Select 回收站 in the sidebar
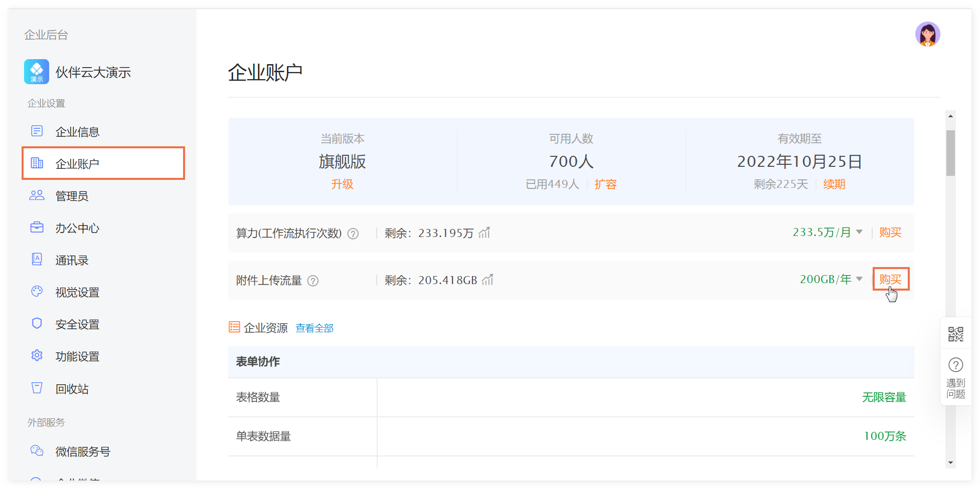Screen dimensions: 980x489 point(72,389)
